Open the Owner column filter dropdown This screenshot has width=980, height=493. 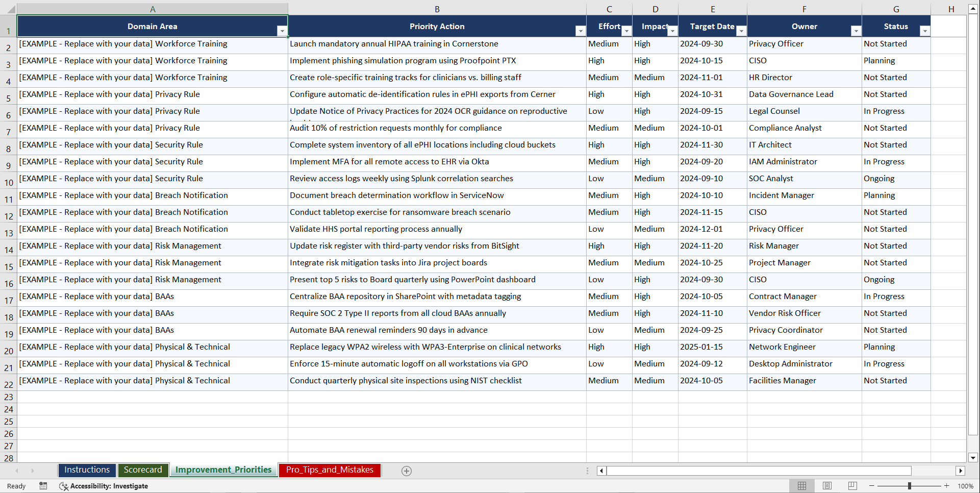(856, 31)
